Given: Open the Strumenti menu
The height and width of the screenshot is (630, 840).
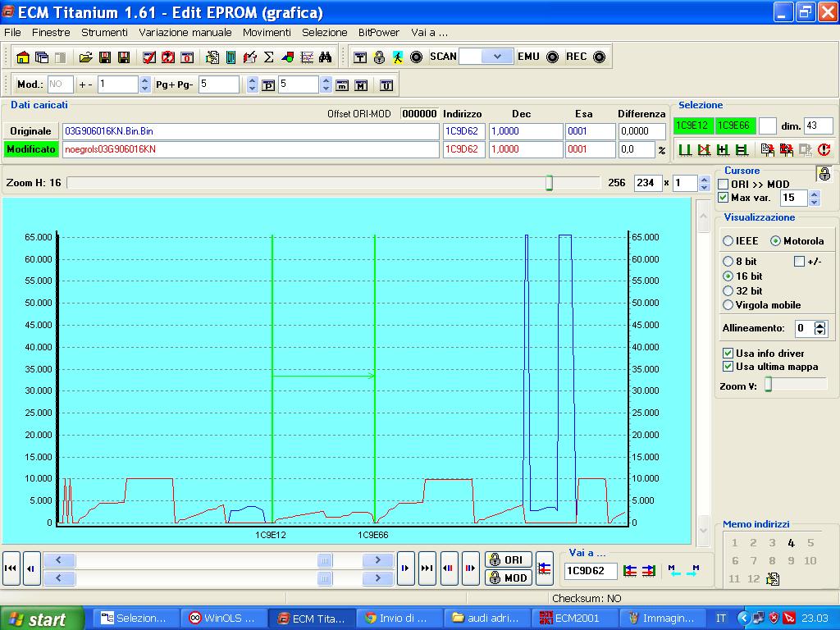Looking at the screenshot, I should pos(104,33).
